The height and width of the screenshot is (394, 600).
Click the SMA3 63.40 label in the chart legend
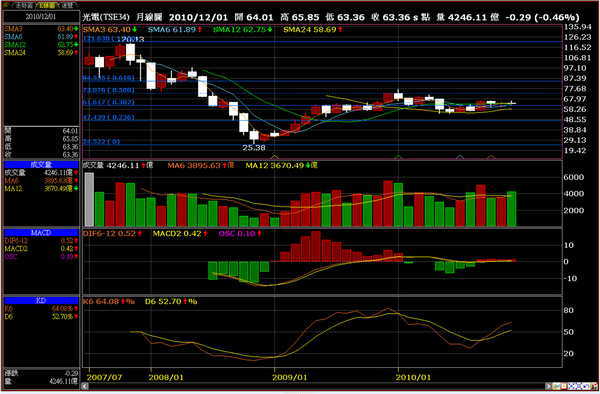tap(106, 29)
